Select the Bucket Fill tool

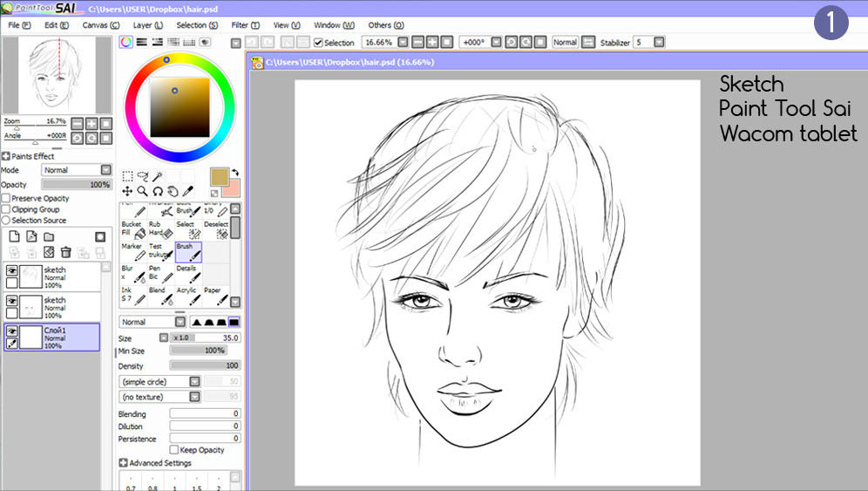[x=132, y=229]
